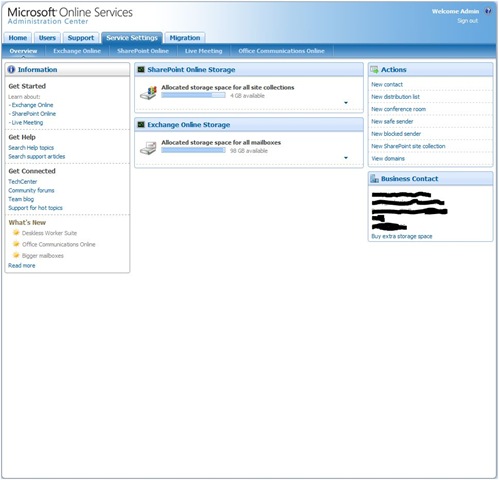Click Search Help topics link

[x=31, y=148]
